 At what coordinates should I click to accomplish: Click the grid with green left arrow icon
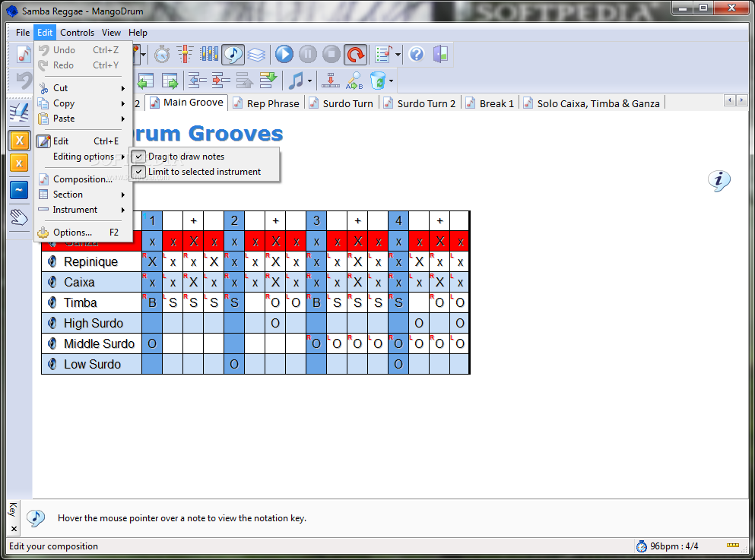[145, 81]
